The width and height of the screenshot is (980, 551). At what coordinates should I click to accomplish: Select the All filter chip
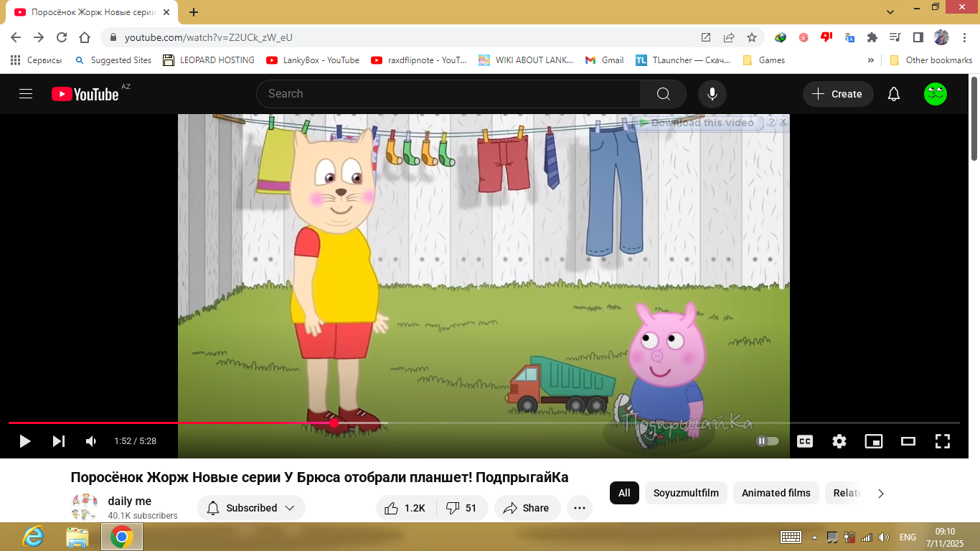(624, 493)
